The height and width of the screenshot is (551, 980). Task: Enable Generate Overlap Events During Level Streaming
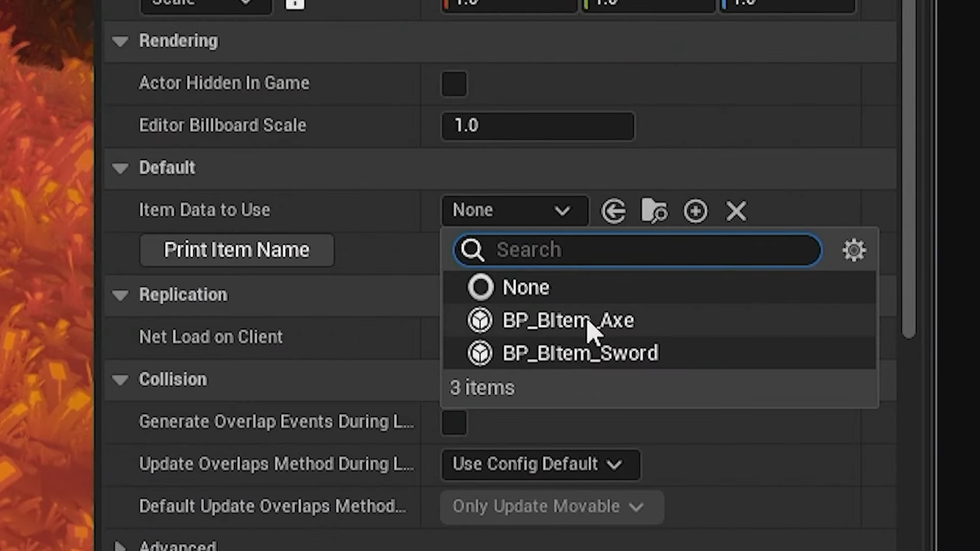click(x=454, y=422)
